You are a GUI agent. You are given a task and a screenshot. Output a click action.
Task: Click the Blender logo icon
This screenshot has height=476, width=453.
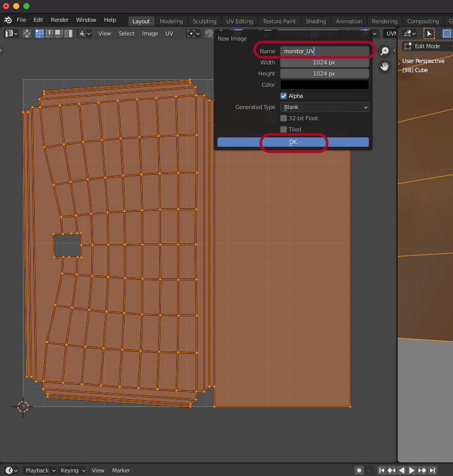pyautogui.click(x=8, y=20)
